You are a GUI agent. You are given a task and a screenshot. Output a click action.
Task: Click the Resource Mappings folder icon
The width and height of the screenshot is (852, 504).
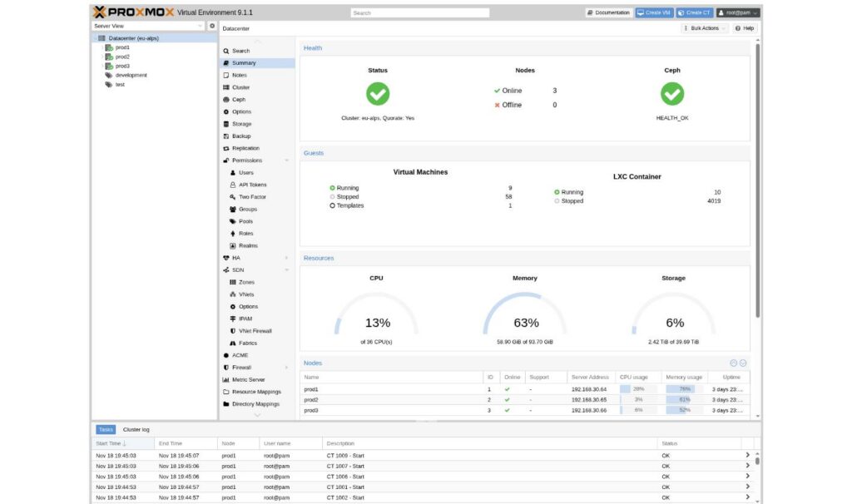[226, 392]
